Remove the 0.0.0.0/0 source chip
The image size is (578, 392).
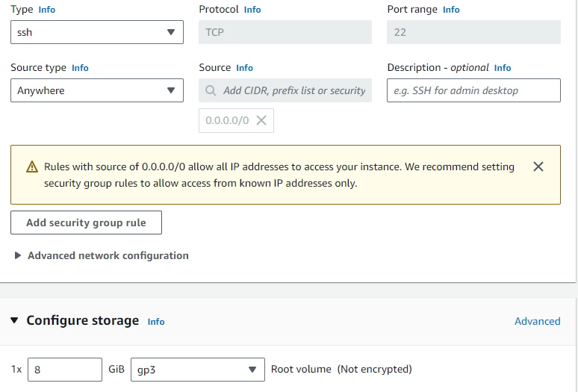tap(261, 120)
